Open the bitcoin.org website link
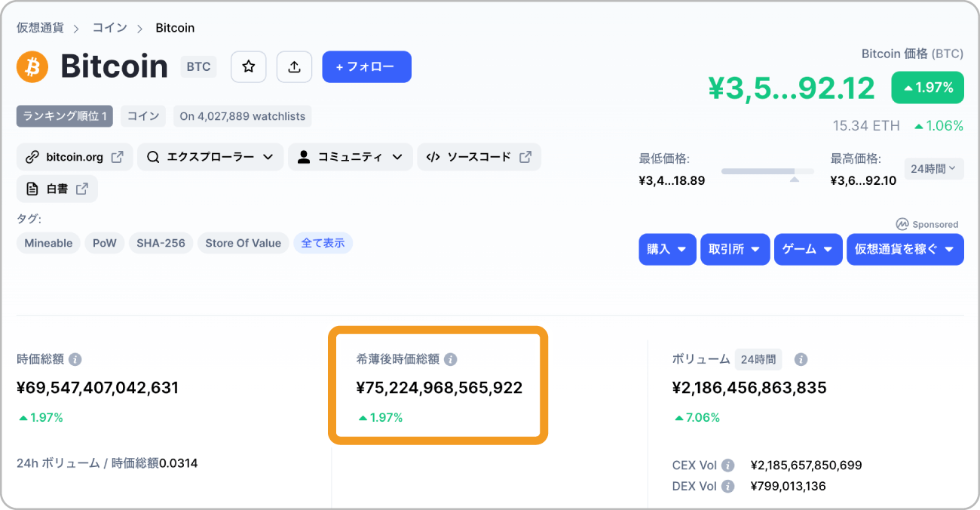980x510 pixels. [x=75, y=157]
